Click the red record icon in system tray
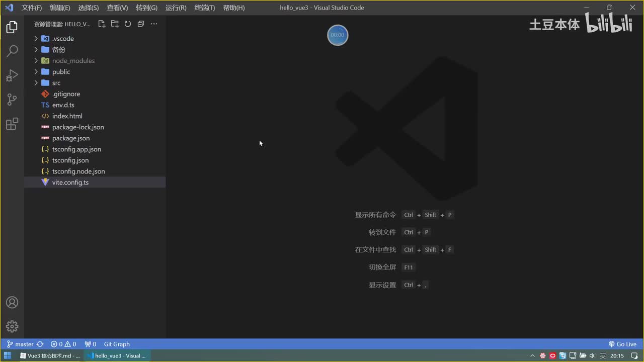This screenshot has height=362, width=644. 552,356
